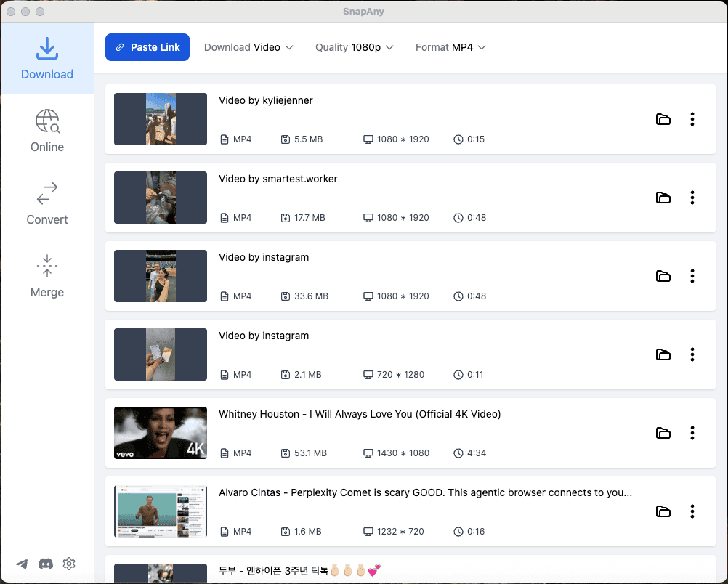Viewport: 728px width, 584px height.
Task: Open the Download section in sidebar
Action: [47, 59]
